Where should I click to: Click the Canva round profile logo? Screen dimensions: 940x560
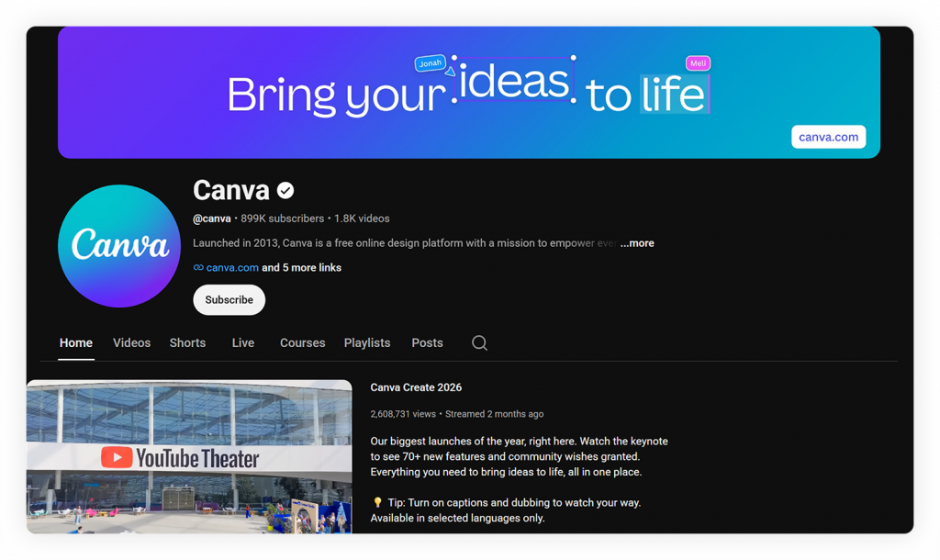click(x=119, y=246)
